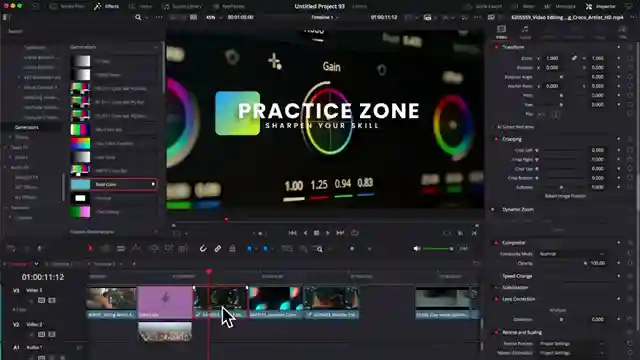The width and height of the screenshot is (640, 360).
Task: Toggle the Lens Correction enable switch
Action: coord(496,299)
